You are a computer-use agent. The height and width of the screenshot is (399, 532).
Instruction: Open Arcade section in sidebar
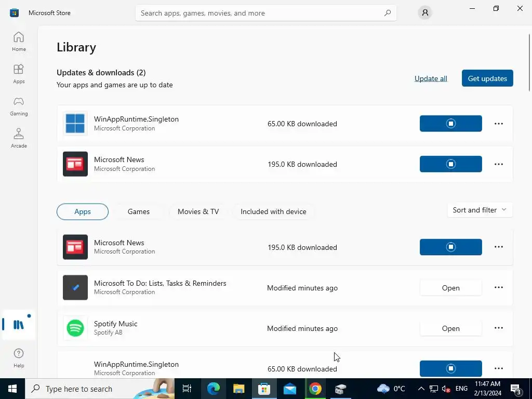point(19,138)
